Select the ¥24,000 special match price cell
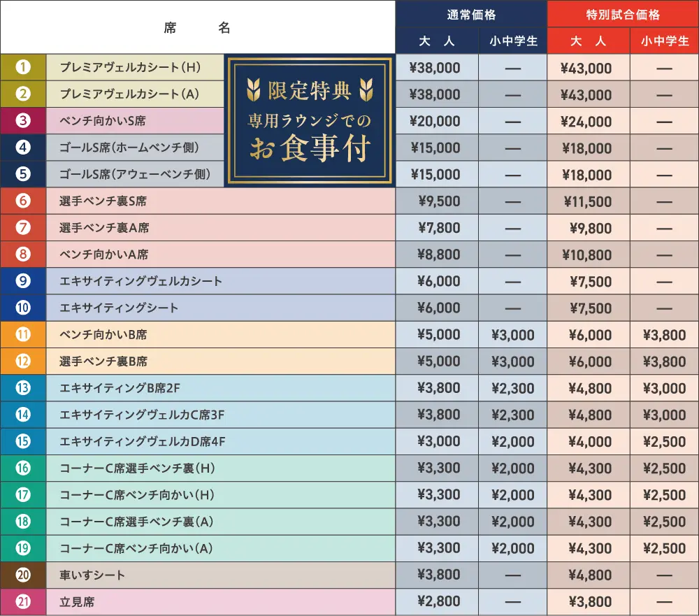This screenshot has height=616, width=699. point(586,122)
